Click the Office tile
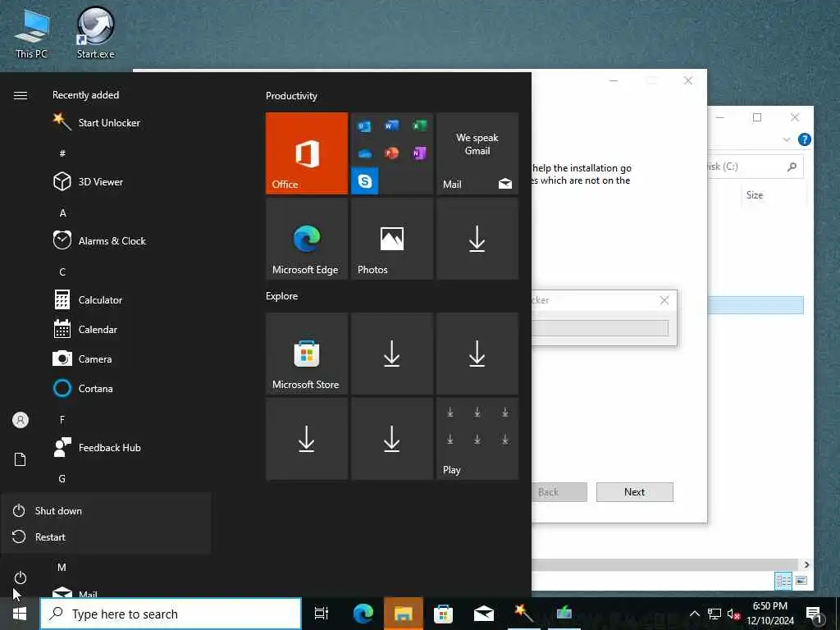The width and height of the screenshot is (840, 630). tap(307, 153)
